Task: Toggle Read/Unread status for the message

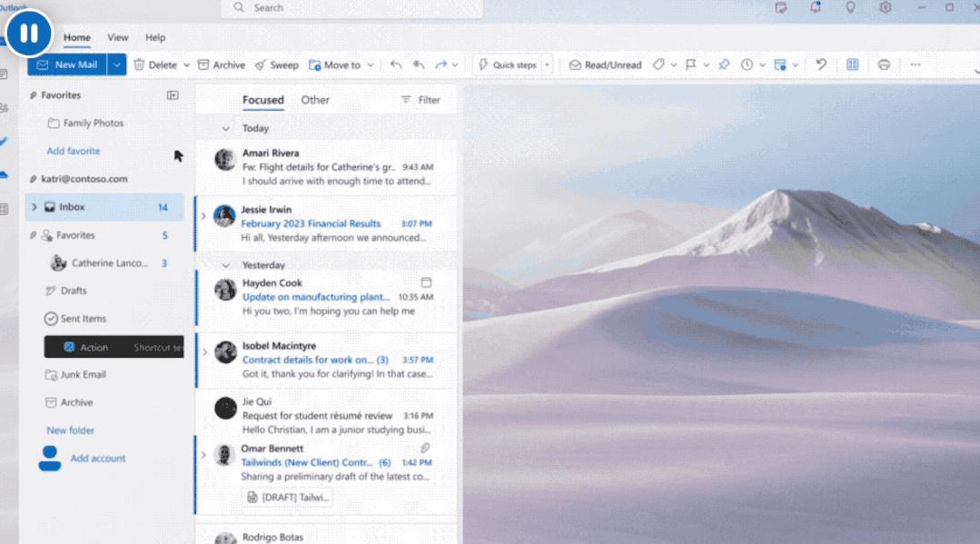Action: click(x=605, y=65)
